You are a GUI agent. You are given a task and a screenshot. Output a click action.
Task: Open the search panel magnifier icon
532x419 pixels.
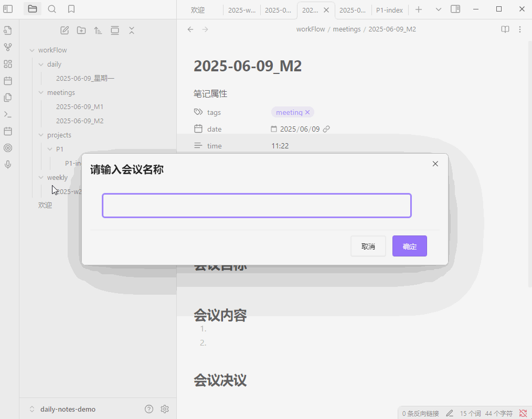(x=52, y=9)
